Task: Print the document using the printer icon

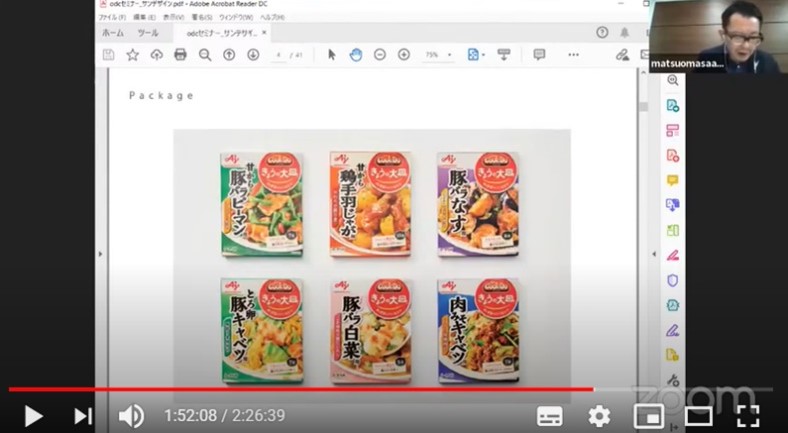Action: pos(180,54)
